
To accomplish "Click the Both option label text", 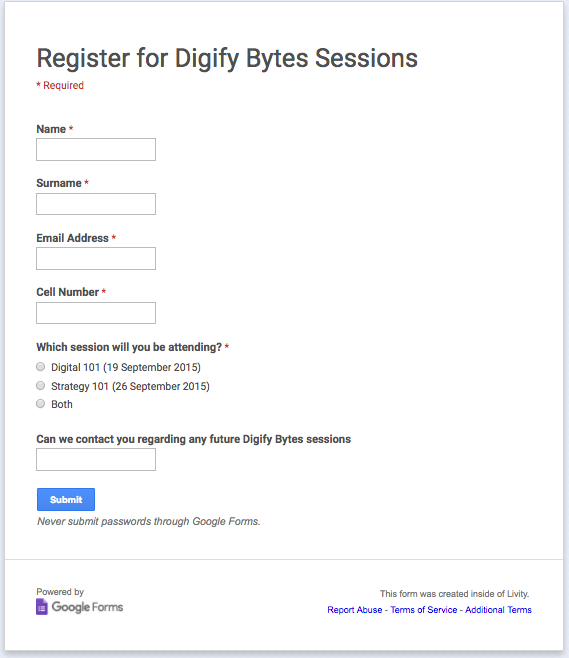I will 62,404.
